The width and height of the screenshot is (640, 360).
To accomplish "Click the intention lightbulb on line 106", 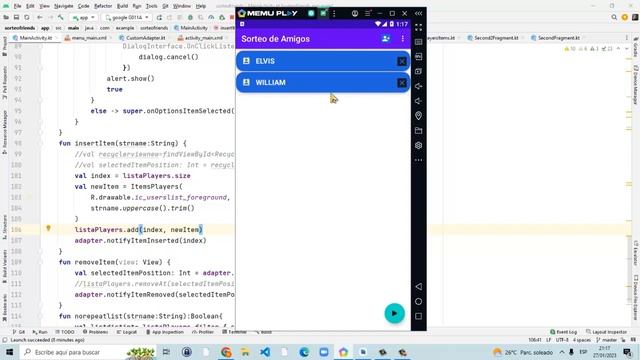I will [48, 229].
